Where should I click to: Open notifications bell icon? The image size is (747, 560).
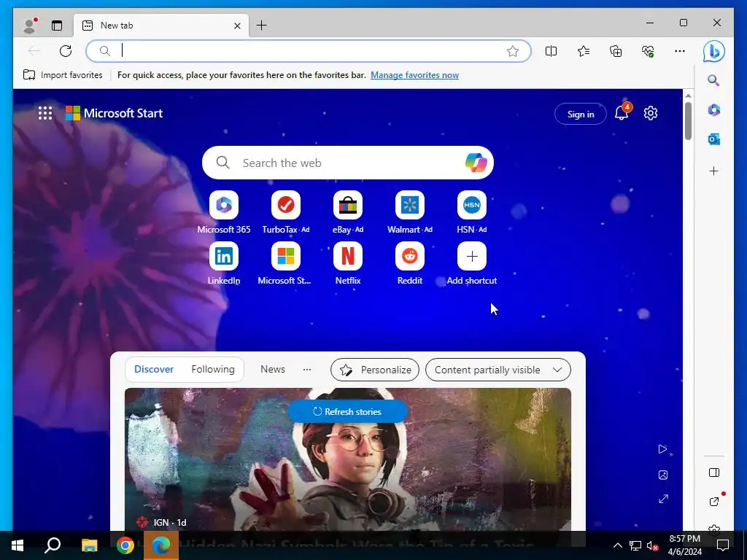pos(622,113)
